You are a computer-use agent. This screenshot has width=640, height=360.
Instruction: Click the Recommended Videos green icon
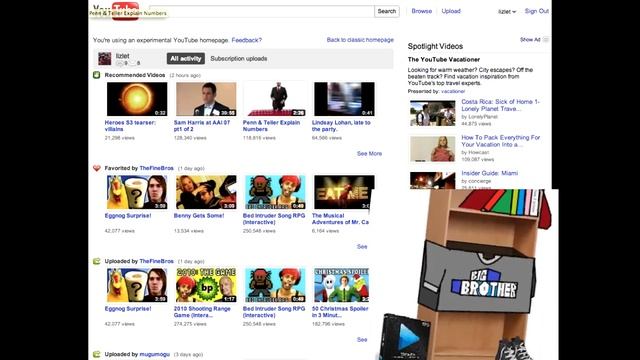[97, 75]
